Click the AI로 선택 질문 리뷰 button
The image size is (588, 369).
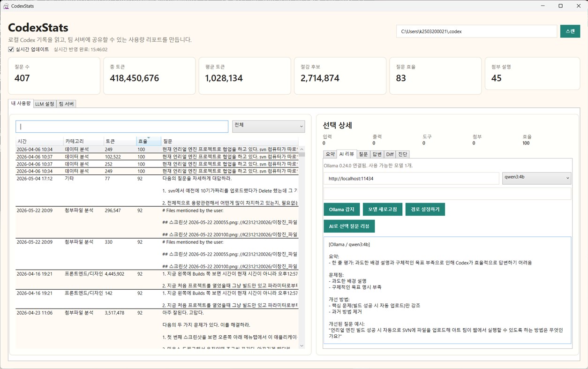349,226
